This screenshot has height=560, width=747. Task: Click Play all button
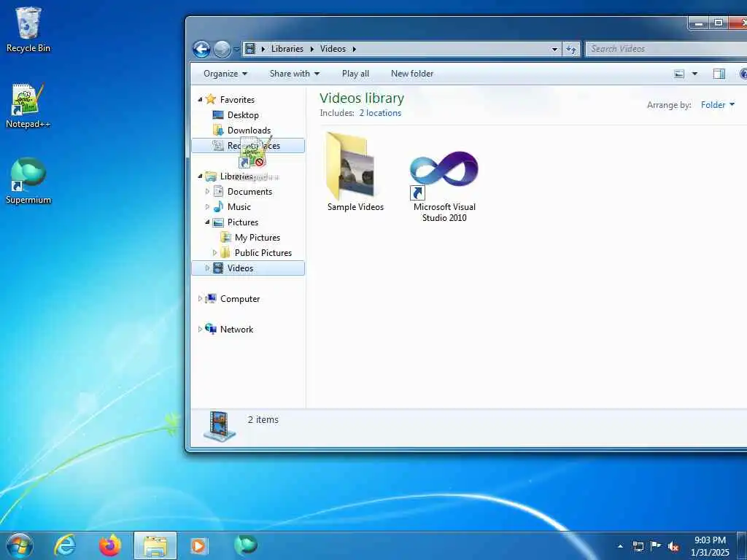coord(355,74)
